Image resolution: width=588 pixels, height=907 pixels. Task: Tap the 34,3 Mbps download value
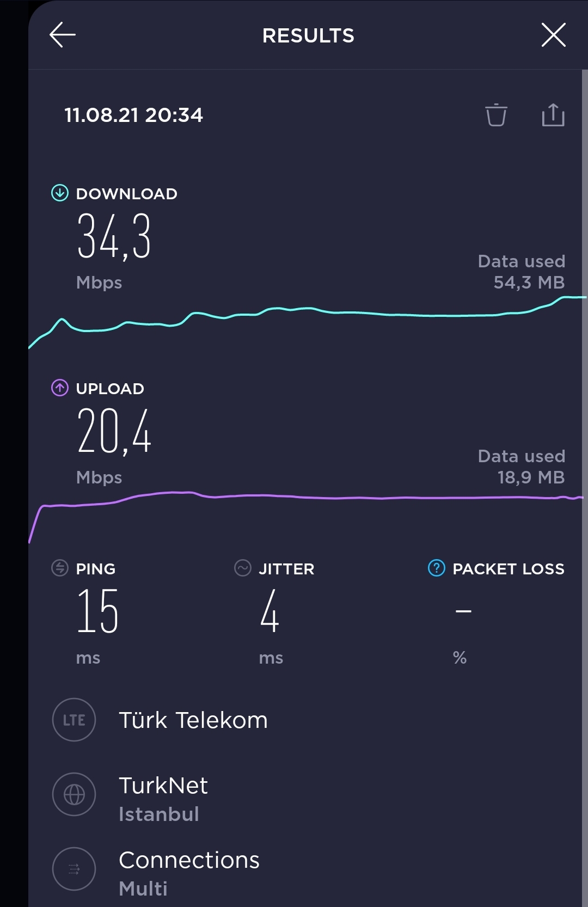pyautogui.click(x=114, y=236)
